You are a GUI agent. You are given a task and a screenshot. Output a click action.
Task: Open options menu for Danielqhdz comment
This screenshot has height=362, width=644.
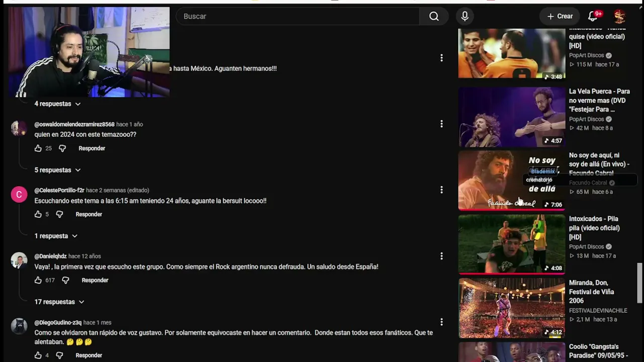coord(441,256)
